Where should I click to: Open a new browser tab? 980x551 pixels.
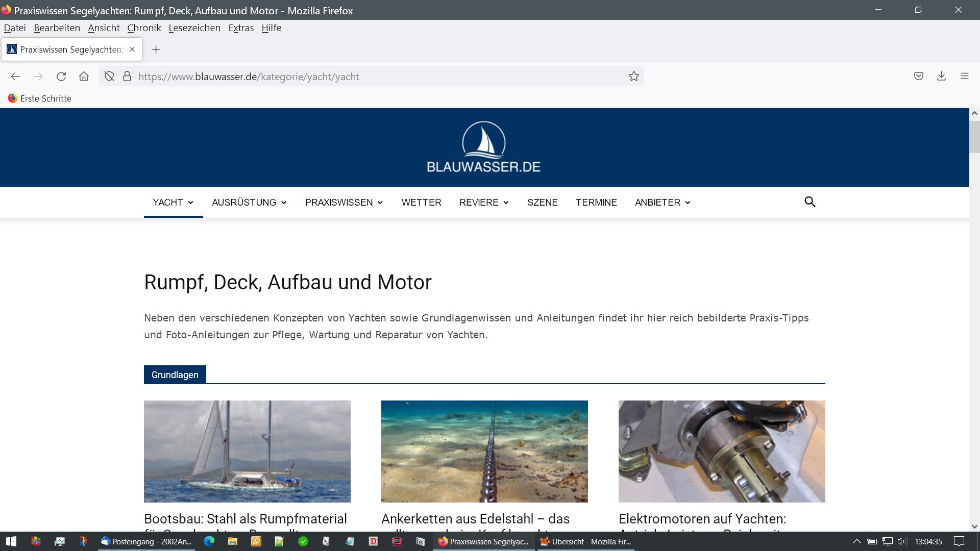pyautogui.click(x=156, y=49)
